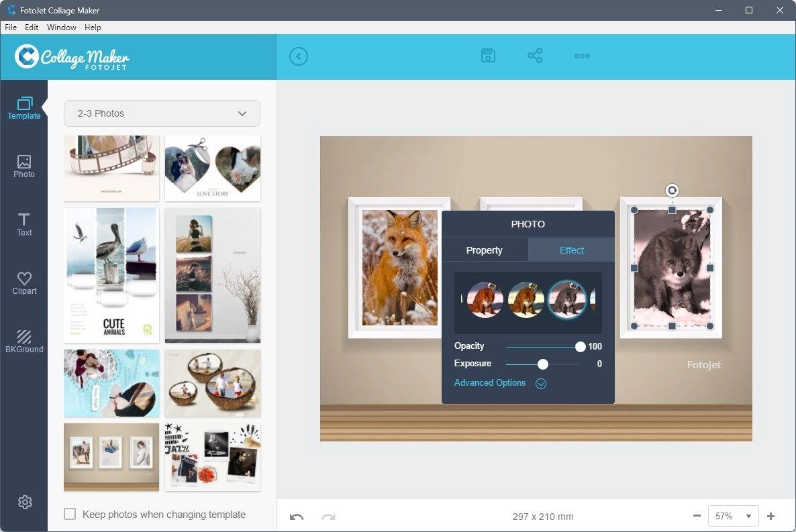Save the collage with the disk icon
796x532 pixels.
pyautogui.click(x=488, y=55)
